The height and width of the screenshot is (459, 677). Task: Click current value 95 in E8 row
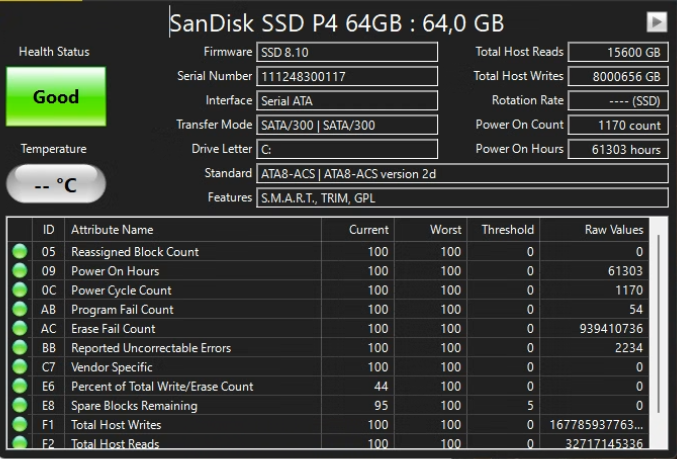(381, 405)
